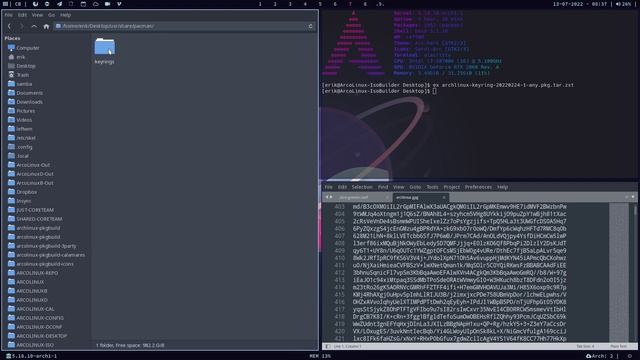The image size is (640, 360).
Task: Change Tab Size in editor status bar
Action: [585, 346]
